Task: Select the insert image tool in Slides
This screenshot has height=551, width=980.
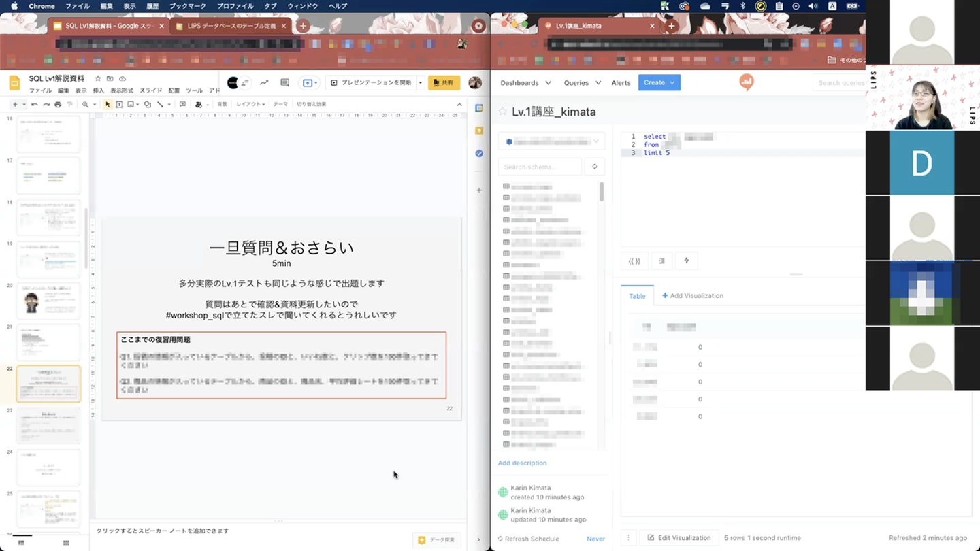Action: (131, 105)
